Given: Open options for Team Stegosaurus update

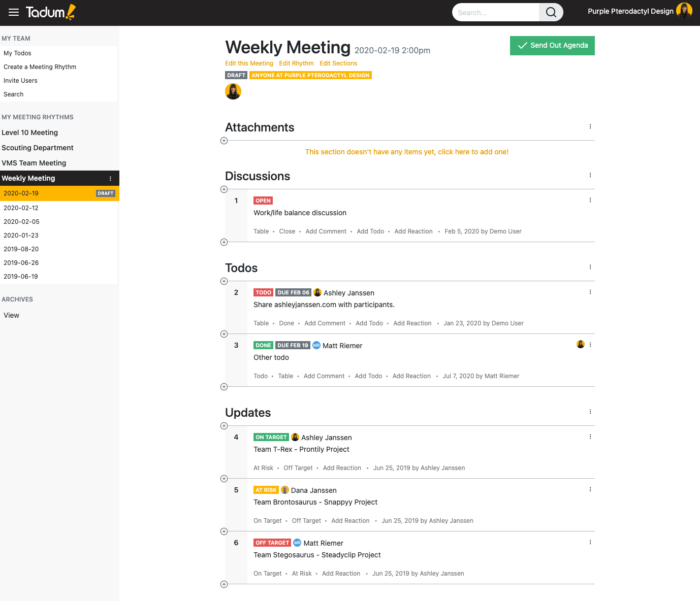Looking at the screenshot, I should coord(590,542).
